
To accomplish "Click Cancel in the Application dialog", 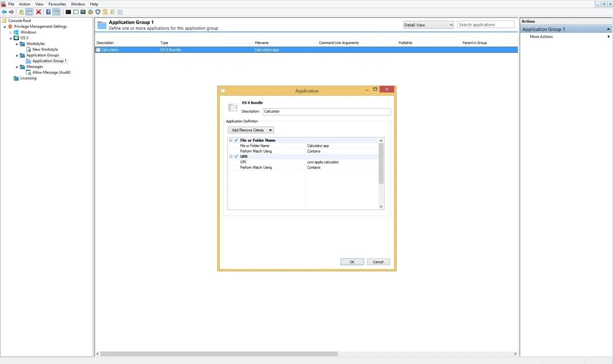I will [378, 262].
